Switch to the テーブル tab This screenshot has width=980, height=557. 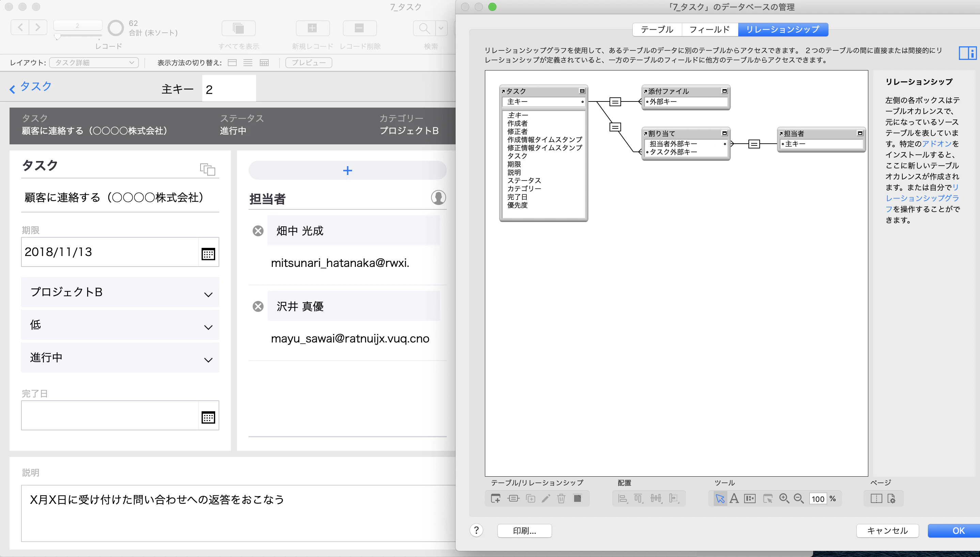657,30
